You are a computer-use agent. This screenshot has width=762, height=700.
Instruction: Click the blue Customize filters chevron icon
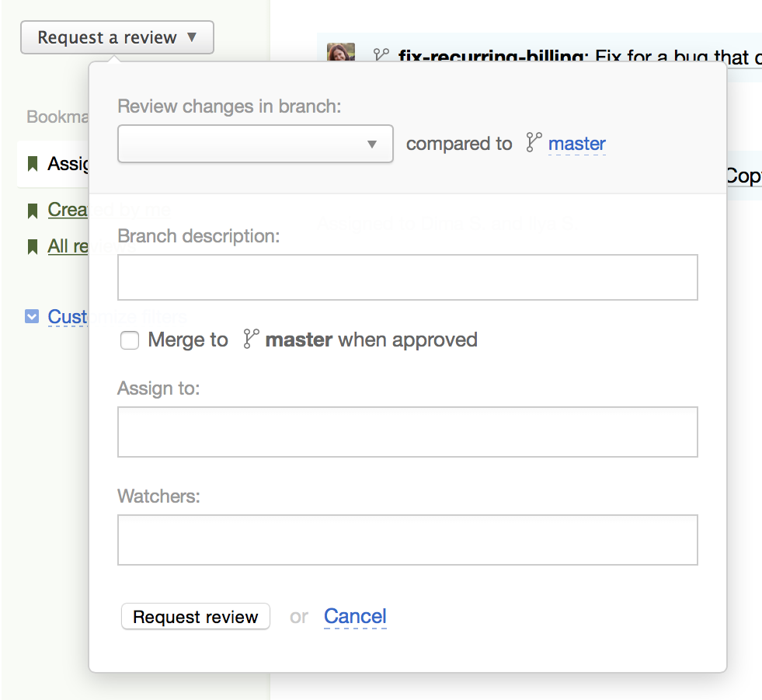click(32, 316)
